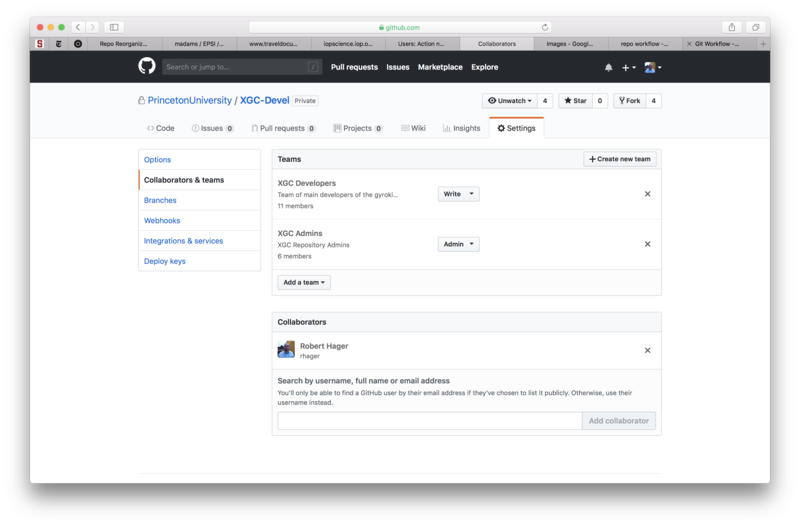Click the forks count 4

click(x=654, y=101)
